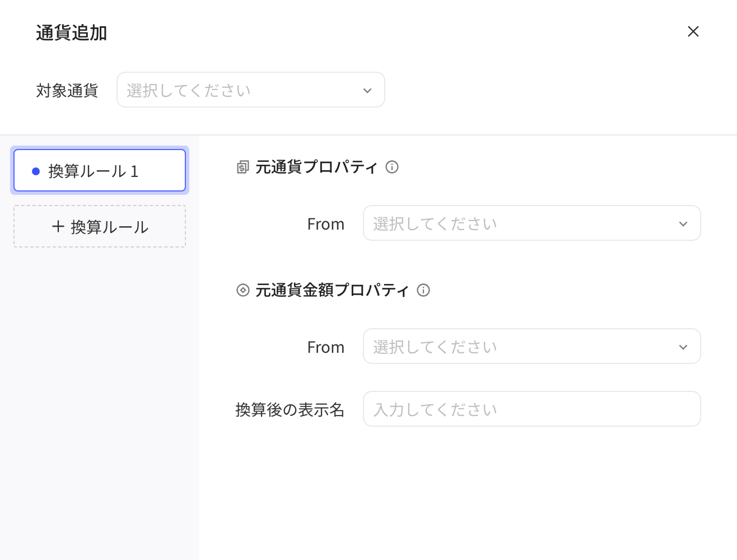Select the 換算ルール 1 tab

tap(100, 170)
